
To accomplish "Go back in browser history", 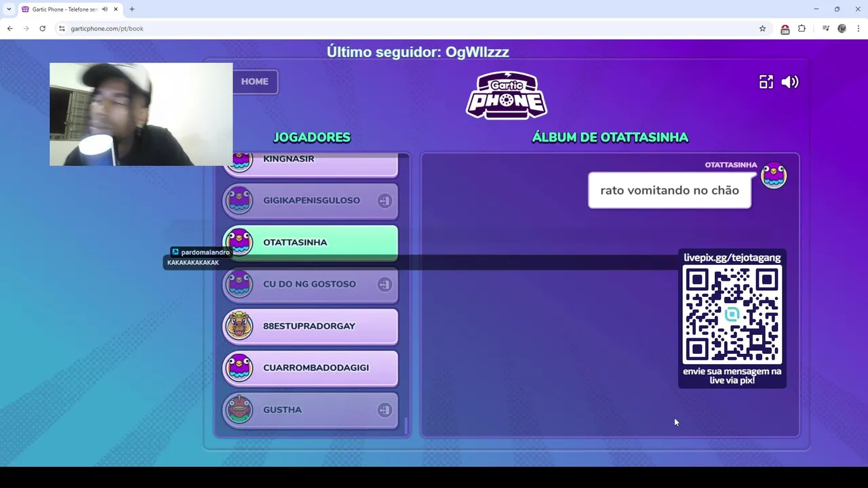I will pos(9,28).
